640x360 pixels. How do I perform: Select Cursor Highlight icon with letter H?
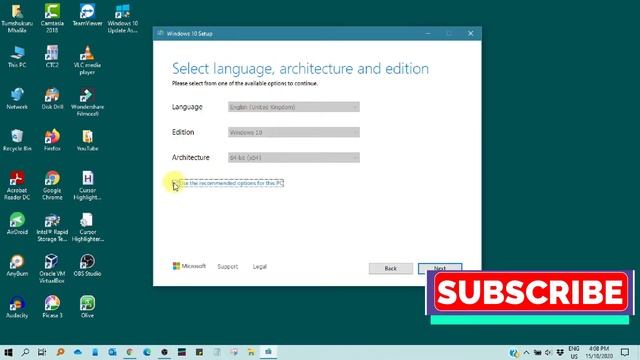tap(87, 185)
